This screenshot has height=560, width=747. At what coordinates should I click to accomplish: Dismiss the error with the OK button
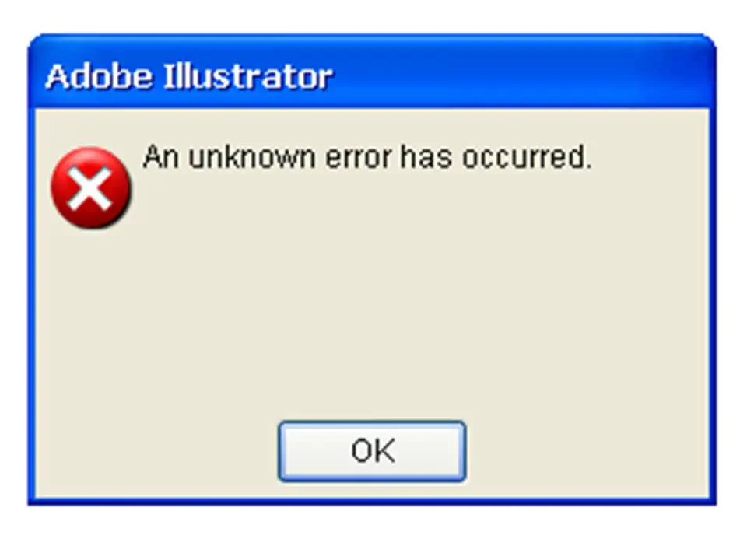coord(372,451)
